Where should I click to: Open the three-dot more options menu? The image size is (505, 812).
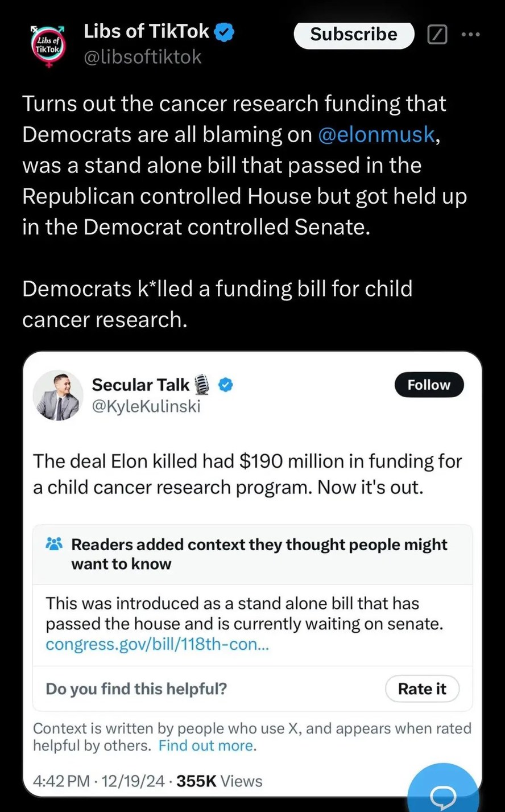click(471, 35)
